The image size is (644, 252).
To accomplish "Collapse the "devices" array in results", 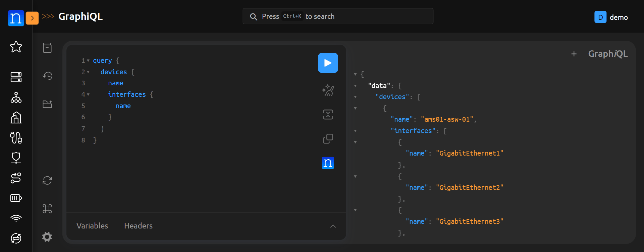I will pyautogui.click(x=355, y=97).
